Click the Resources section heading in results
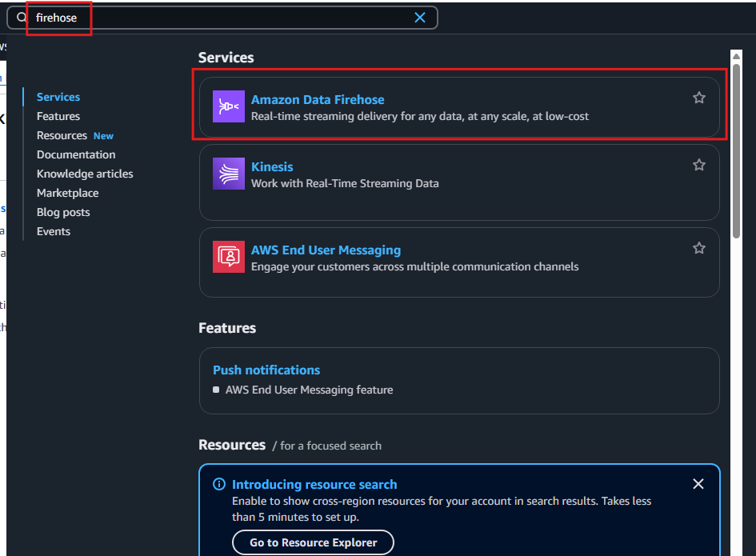The image size is (756, 556). click(232, 445)
